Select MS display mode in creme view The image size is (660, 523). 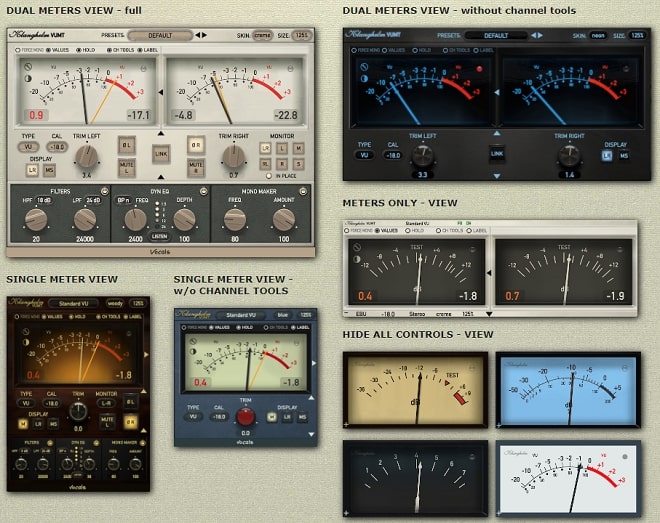point(49,170)
